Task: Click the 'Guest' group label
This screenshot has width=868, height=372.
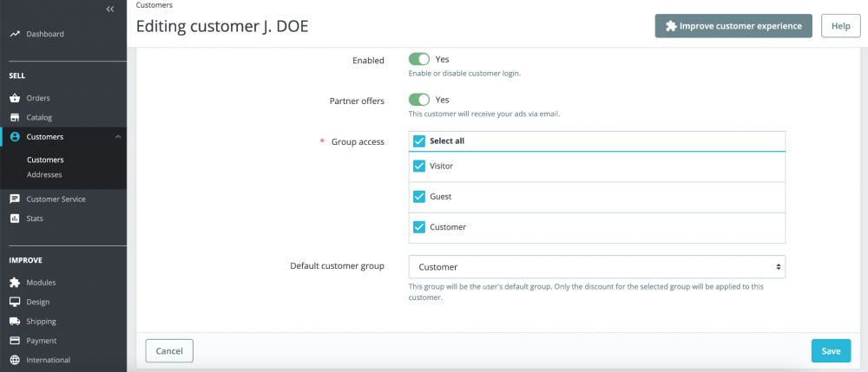Action: pyautogui.click(x=441, y=196)
